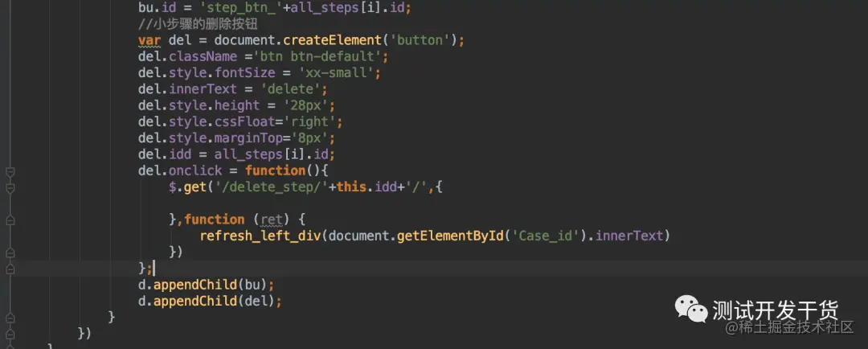Toggle fold end marker below the refresh_left_div line
868x349 pixels.
(x=10, y=253)
